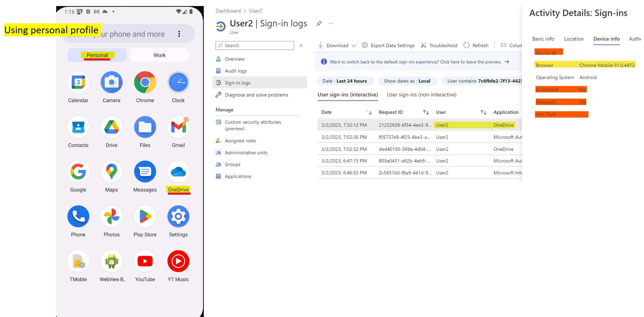
Task: Sort sign-ins by Date column arrows
Action: pos(369,112)
